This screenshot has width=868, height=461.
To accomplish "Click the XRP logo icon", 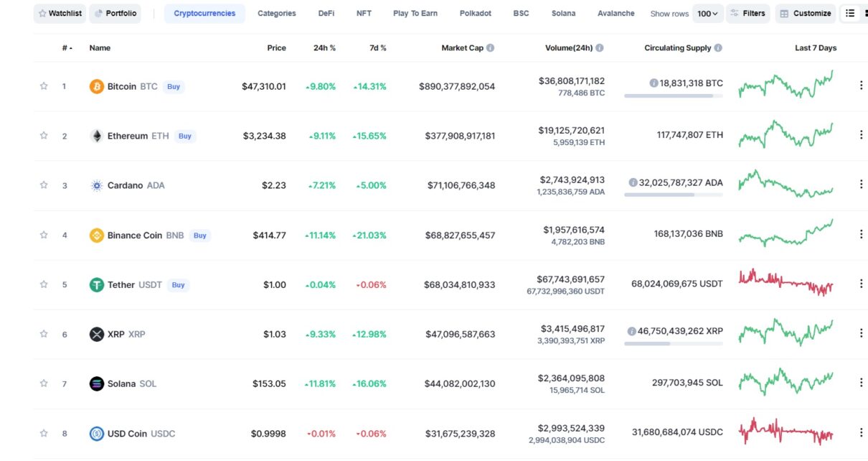I will 97,334.
